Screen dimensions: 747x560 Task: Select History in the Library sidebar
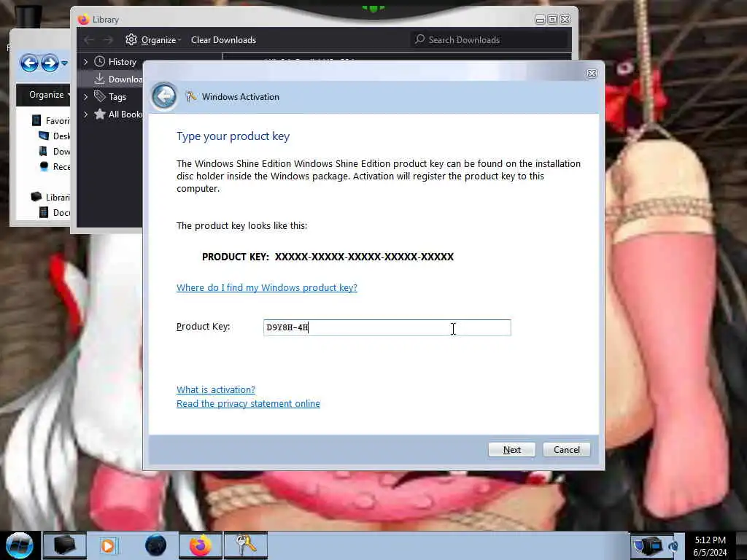point(122,62)
